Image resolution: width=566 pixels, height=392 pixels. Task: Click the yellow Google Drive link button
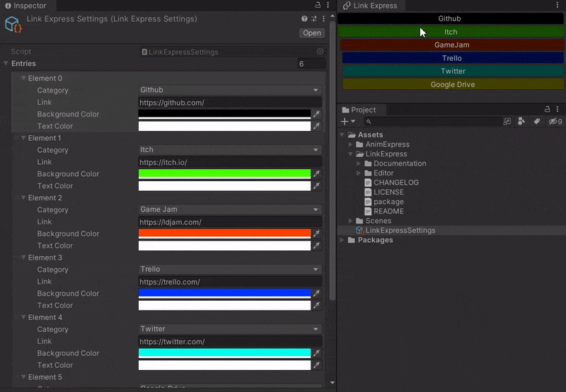tap(453, 84)
